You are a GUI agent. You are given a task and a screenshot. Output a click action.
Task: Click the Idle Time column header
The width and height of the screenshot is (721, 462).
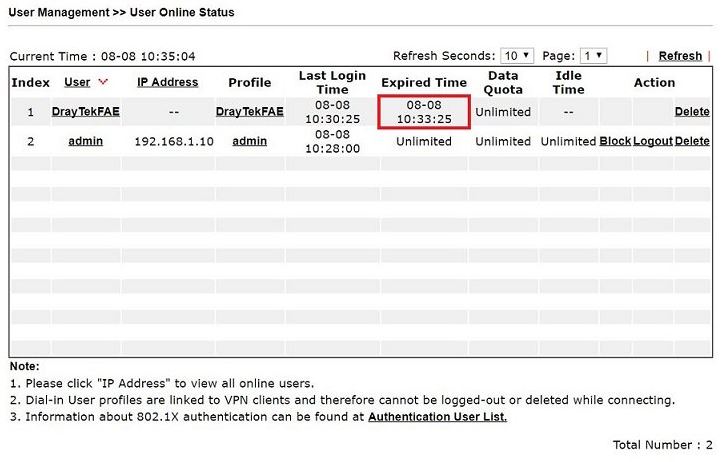pyautogui.click(x=568, y=82)
